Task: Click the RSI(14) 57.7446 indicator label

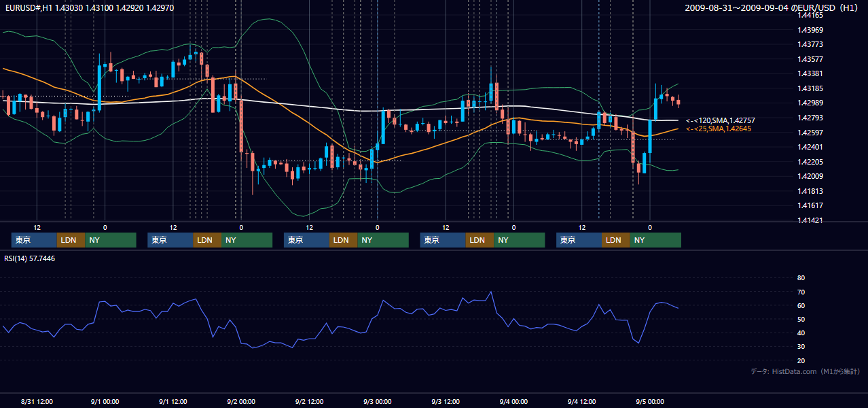Action: (30, 258)
